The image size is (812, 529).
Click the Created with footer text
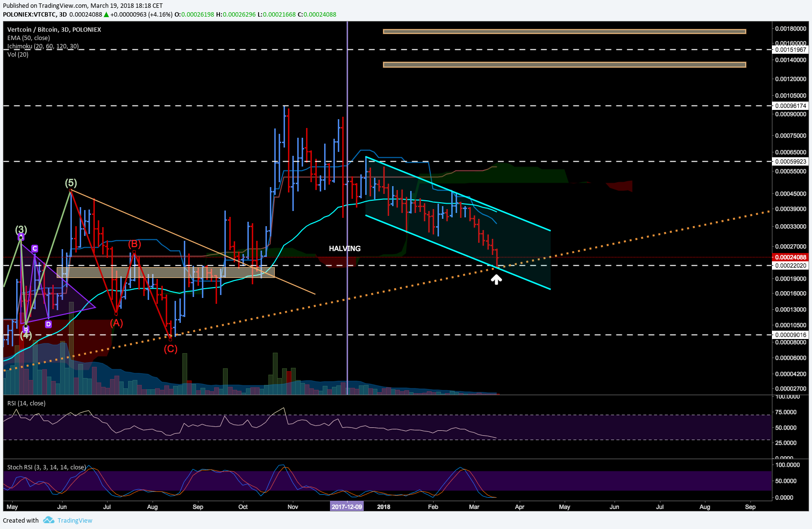tap(21, 520)
